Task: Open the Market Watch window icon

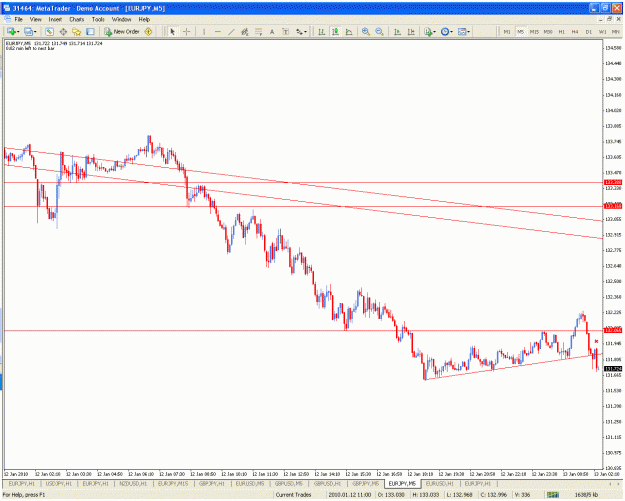Action: coord(49,31)
